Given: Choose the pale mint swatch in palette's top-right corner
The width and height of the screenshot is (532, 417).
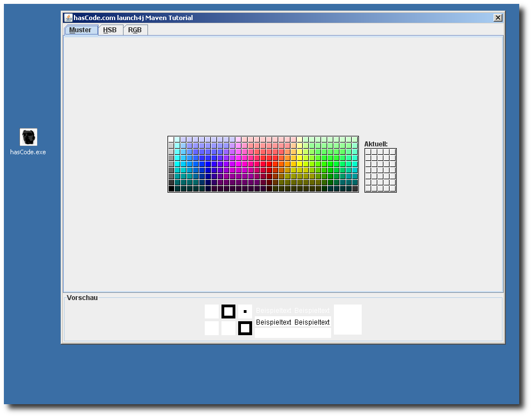Looking at the screenshot, I should 354,140.
